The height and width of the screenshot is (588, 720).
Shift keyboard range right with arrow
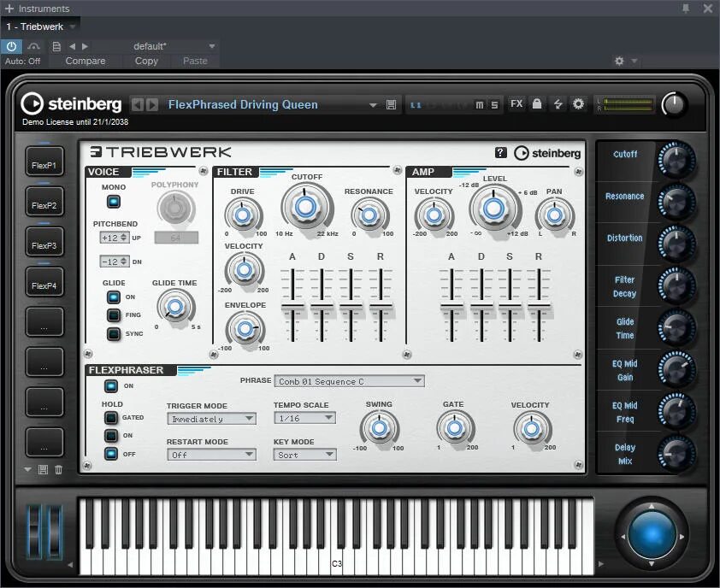(601, 564)
